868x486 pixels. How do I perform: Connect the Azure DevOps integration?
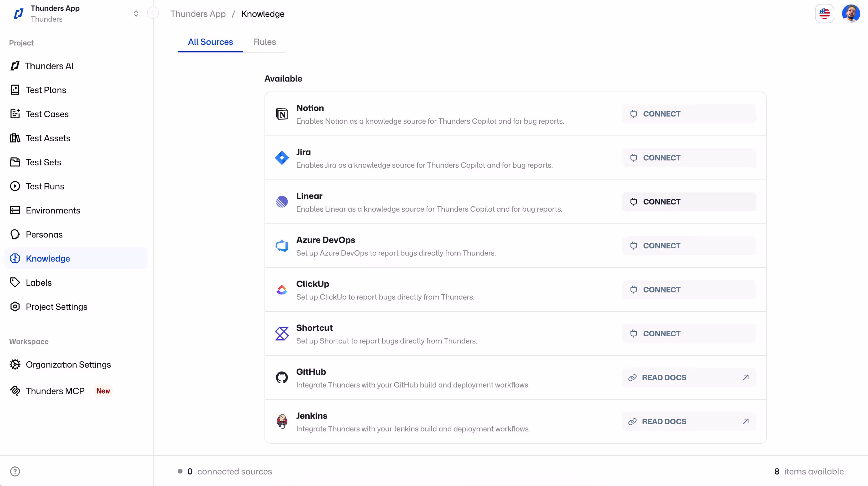click(x=689, y=246)
